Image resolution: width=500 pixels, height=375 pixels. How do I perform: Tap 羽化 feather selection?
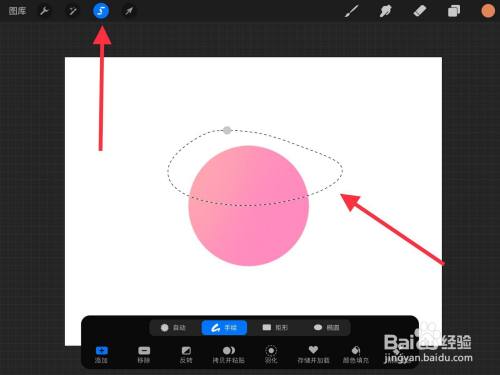pos(271,355)
